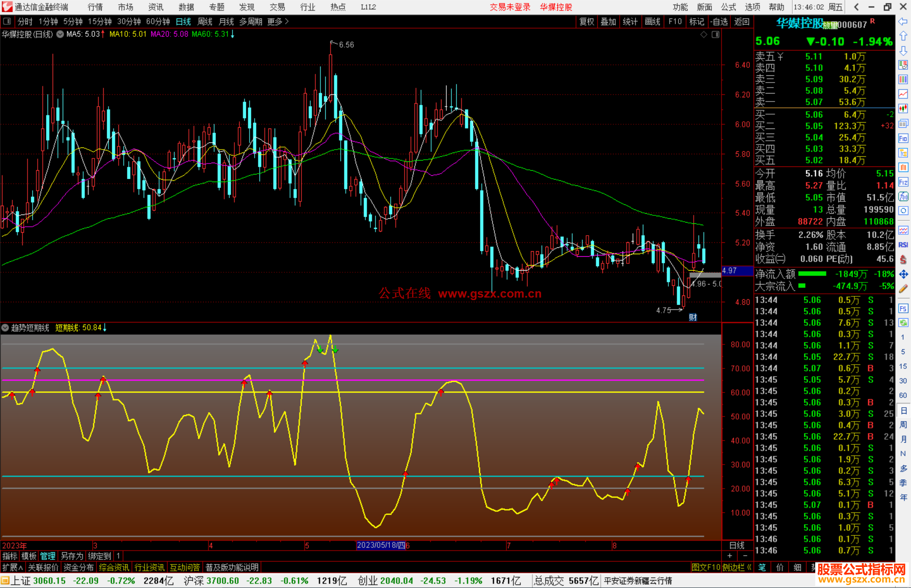Expand the 更多 period options
Screen dimensions: 911x588
click(x=278, y=21)
